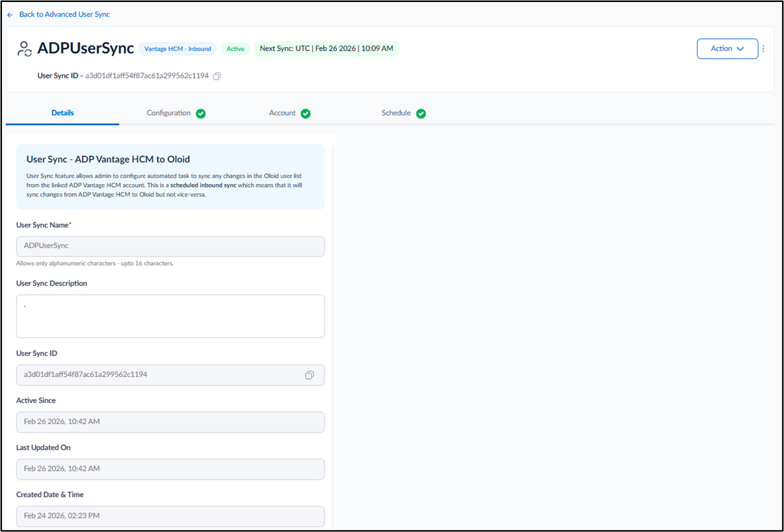Copy User Sync ID in header
The image size is (784, 532).
217,76
